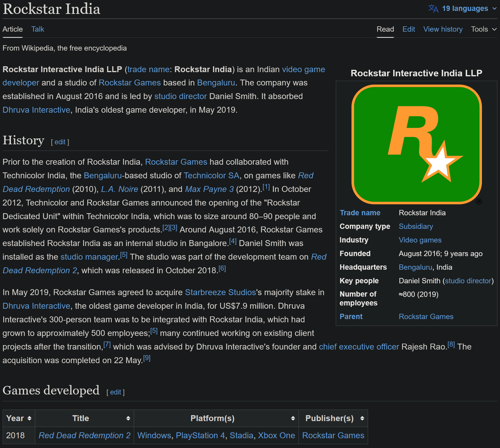Open the Edit tab

point(409,29)
